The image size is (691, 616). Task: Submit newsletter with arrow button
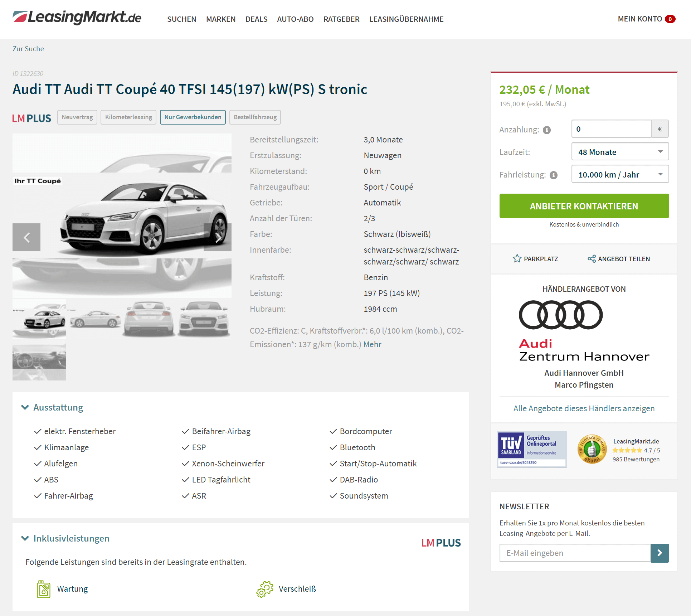coord(660,553)
